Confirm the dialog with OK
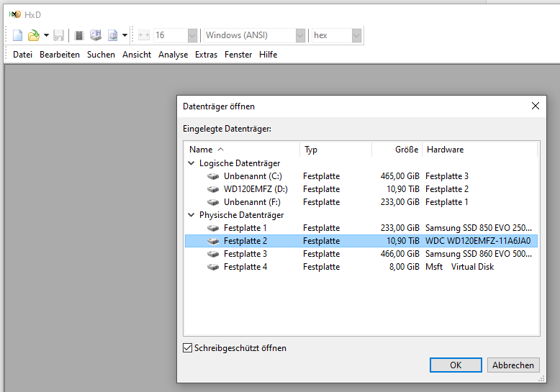The image size is (560, 392). (x=456, y=365)
